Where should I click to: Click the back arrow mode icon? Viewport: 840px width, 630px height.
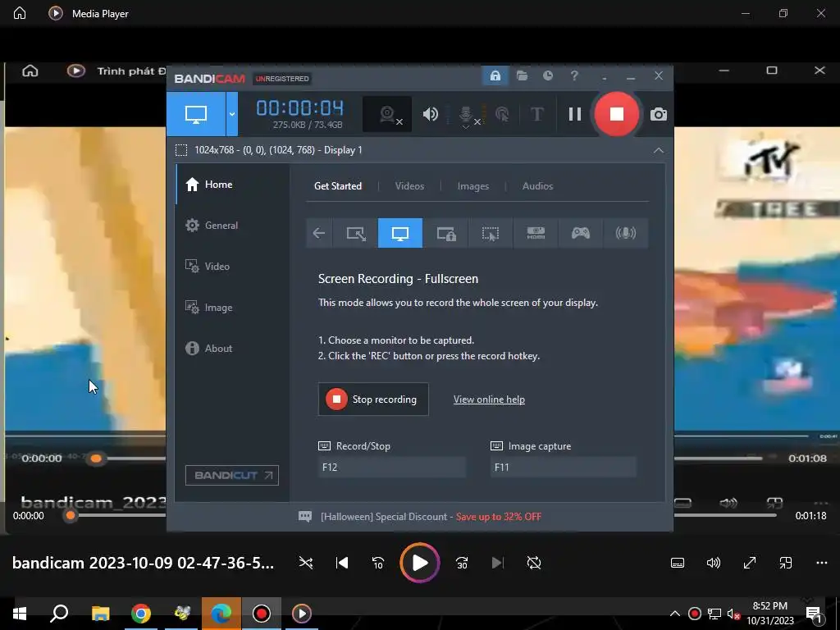click(x=319, y=233)
